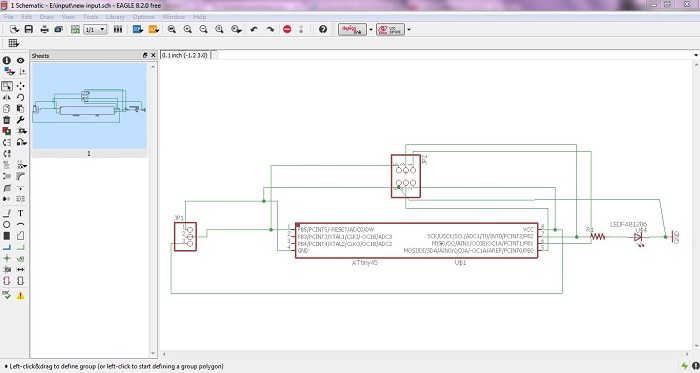
Task: Select the Rotate tool
Action: click(x=21, y=97)
